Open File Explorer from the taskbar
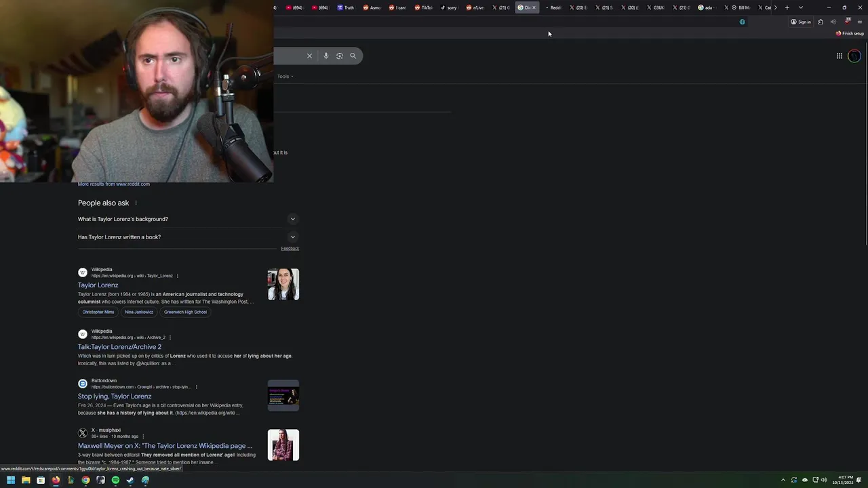This screenshot has height=488, width=868. pyautogui.click(x=26, y=480)
